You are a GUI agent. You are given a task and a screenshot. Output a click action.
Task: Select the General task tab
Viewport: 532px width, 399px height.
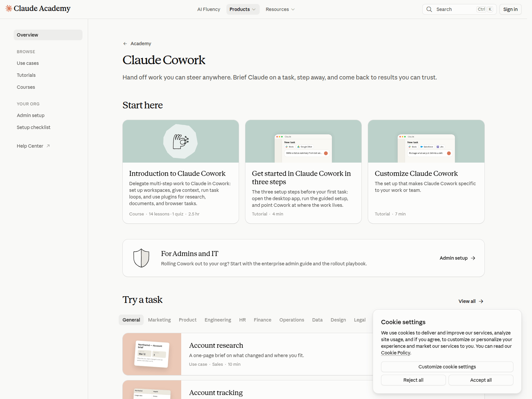pos(131,320)
